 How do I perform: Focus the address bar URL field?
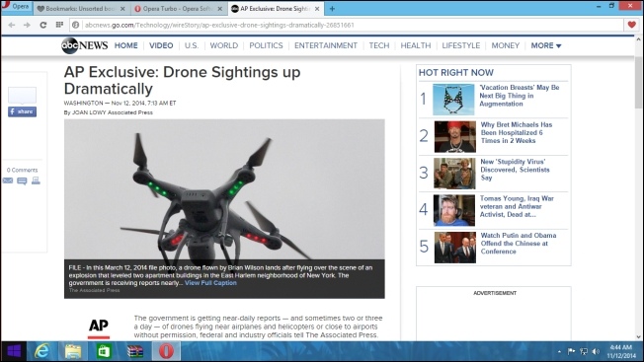(x=352, y=25)
